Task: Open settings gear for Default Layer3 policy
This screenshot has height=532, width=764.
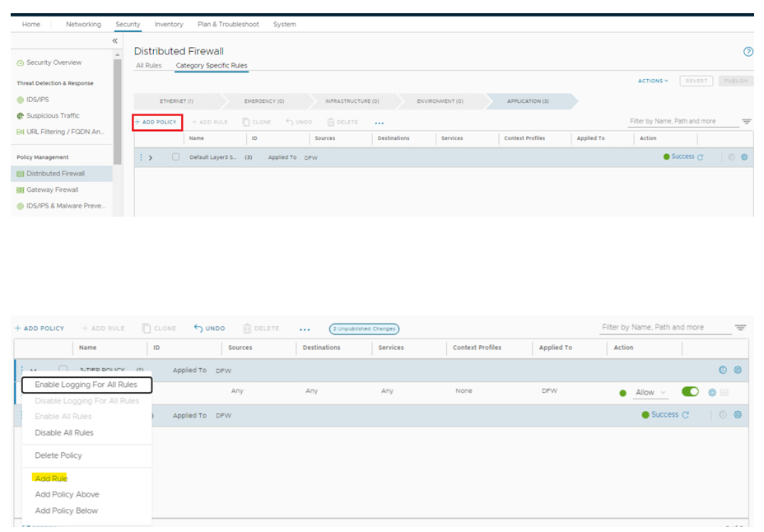Action: click(x=744, y=156)
